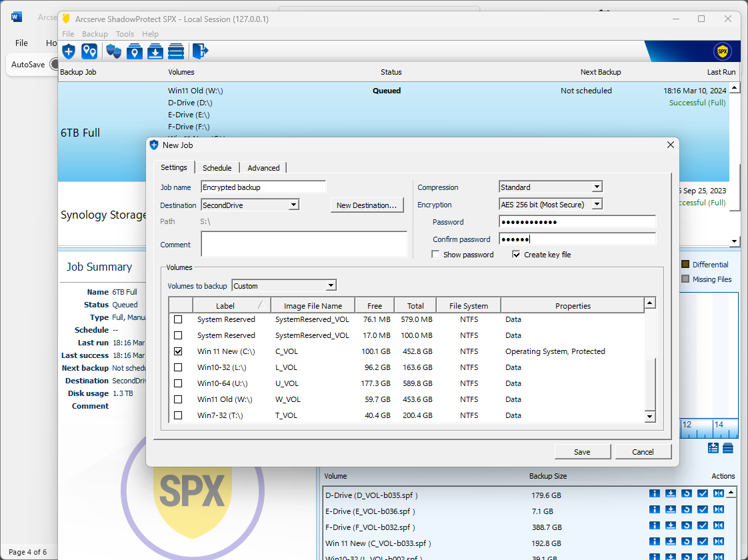Click the info icon for Win 11 New (C_VOL-b033.spf)
This screenshot has width=748, height=560.
pyautogui.click(x=655, y=541)
